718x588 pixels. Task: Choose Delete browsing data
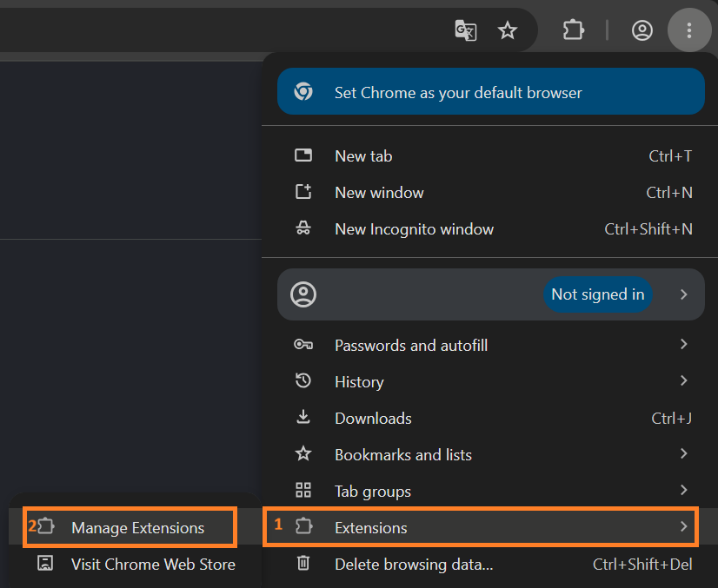tap(492, 564)
